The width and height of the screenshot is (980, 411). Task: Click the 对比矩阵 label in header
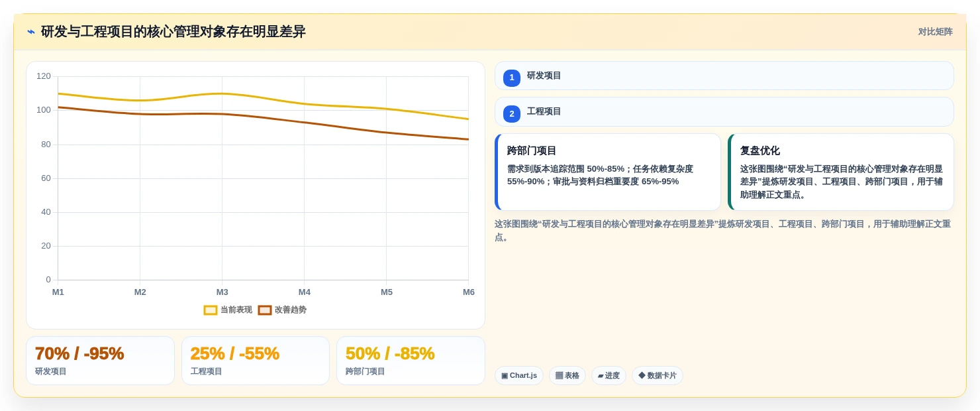(x=935, y=32)
